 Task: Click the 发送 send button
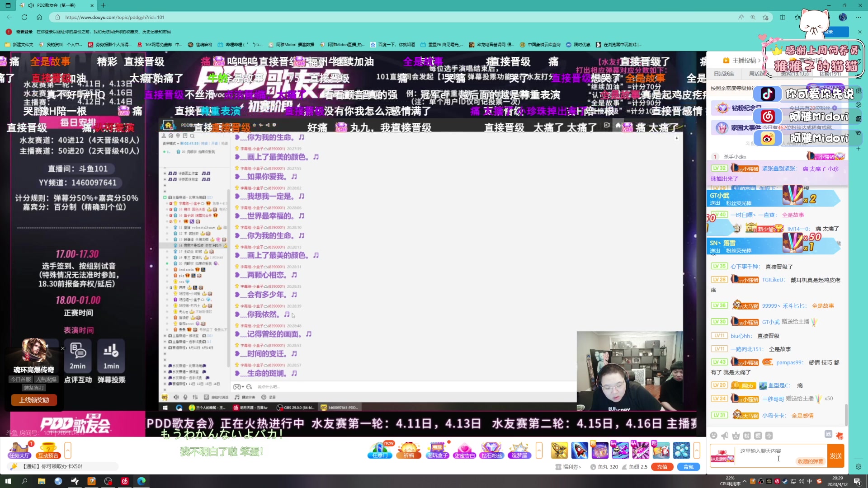point(835,455)
